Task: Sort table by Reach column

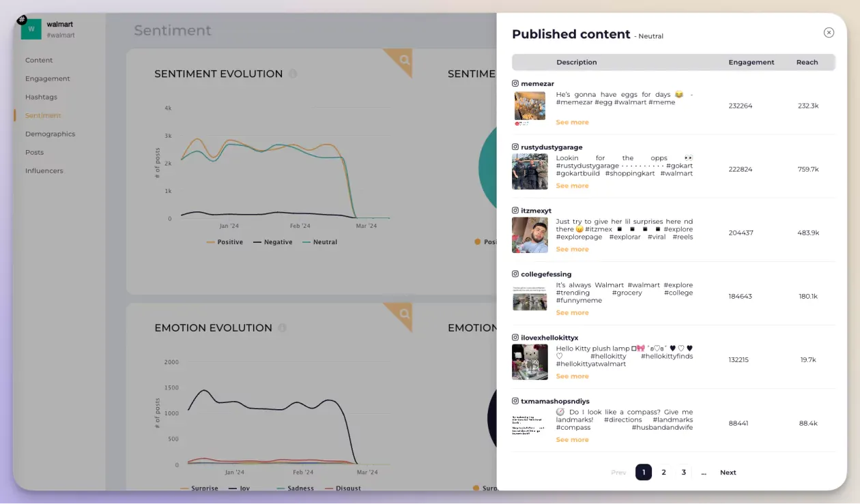Action: point(807,62)
